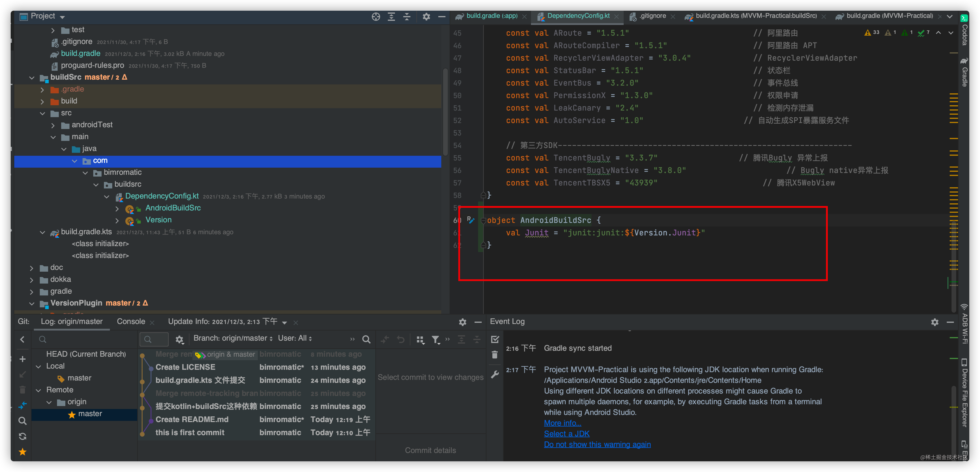Viewport: 980px width, 472px height.
Task: Switch to Git Console tab
Action: coord(131,322)
